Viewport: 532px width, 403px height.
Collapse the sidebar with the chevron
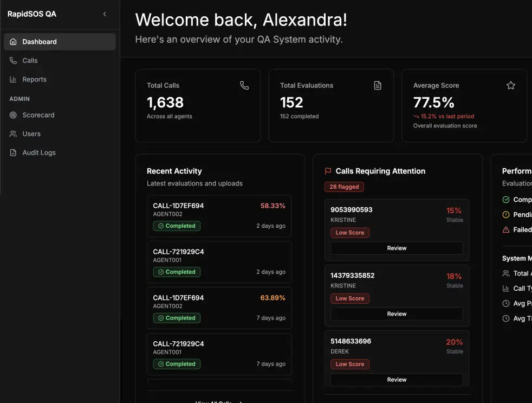point(105,15)
